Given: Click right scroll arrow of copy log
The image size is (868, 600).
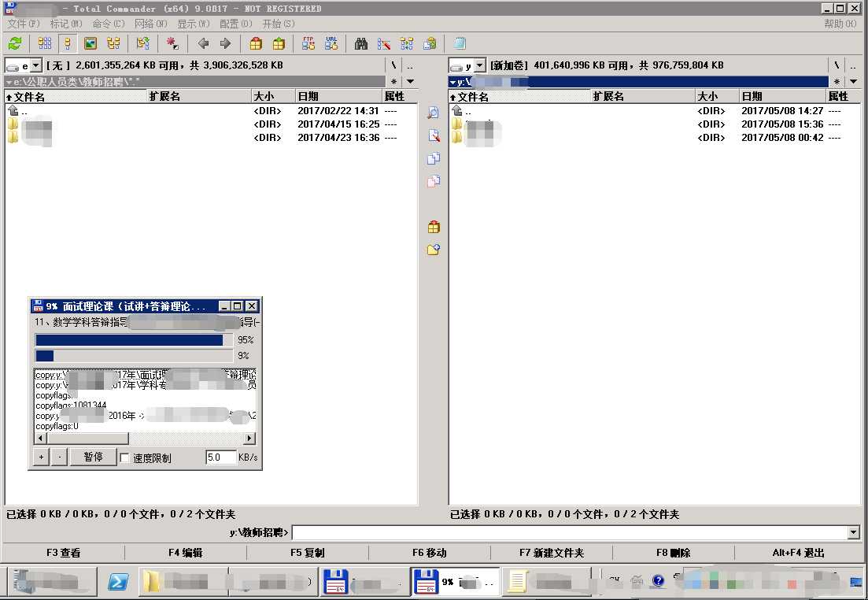Looking at the screenshot, I should pos(249,439).
